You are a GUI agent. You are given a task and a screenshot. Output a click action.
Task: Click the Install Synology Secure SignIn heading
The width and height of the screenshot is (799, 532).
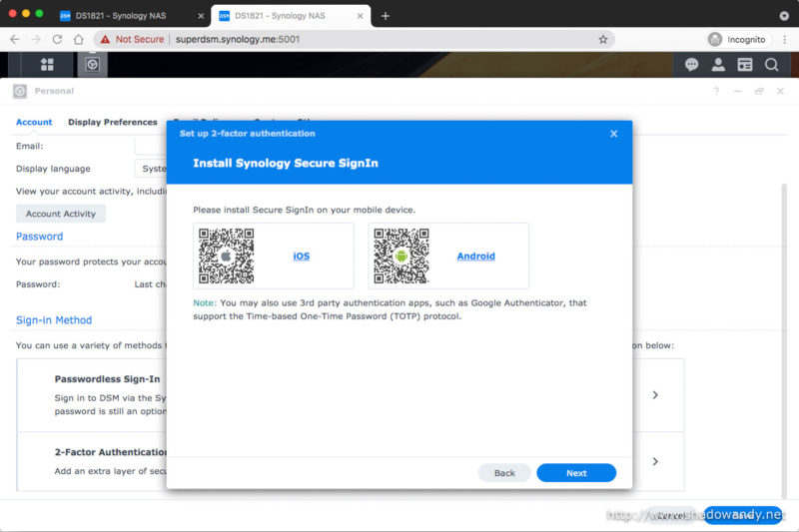point(286,164)
